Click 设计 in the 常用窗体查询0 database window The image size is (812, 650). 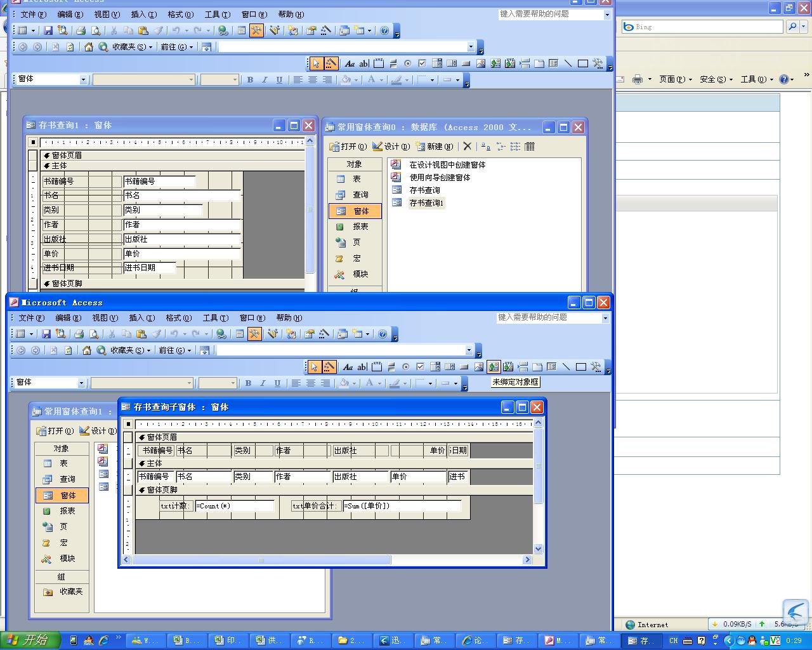tap(391, 146)
